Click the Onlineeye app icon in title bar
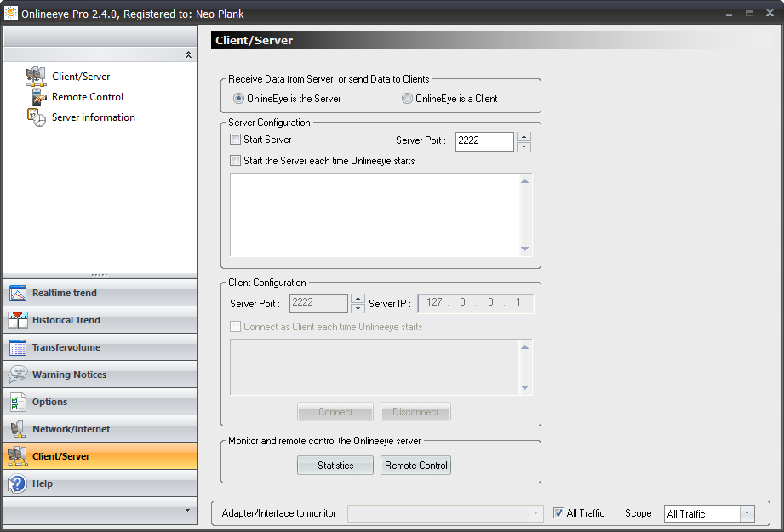Viewport: 784px width, 532px height. (10, 13)
